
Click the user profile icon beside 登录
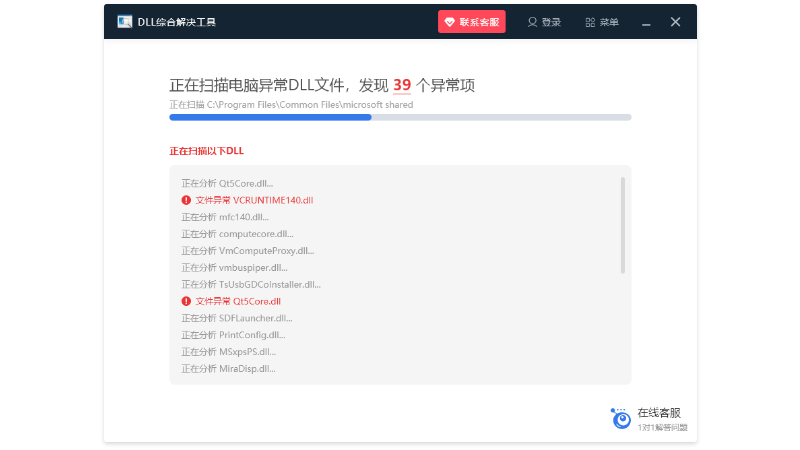pyautogui.click(x=532, y=22)
